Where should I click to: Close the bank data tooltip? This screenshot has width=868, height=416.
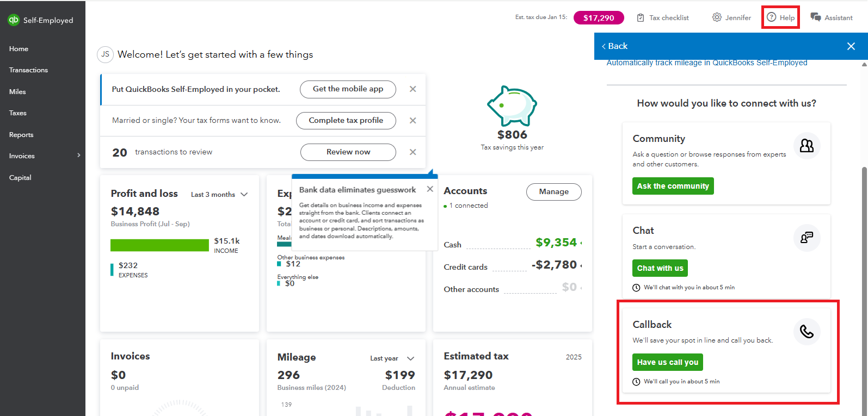point(430,189)
